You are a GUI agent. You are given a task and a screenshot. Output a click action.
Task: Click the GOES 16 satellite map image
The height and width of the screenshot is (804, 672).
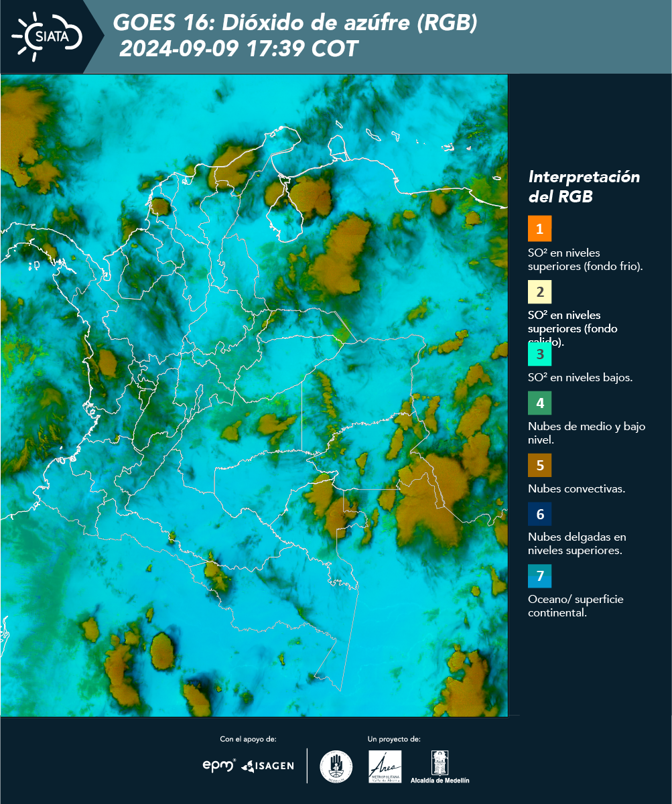click(254, 395)
